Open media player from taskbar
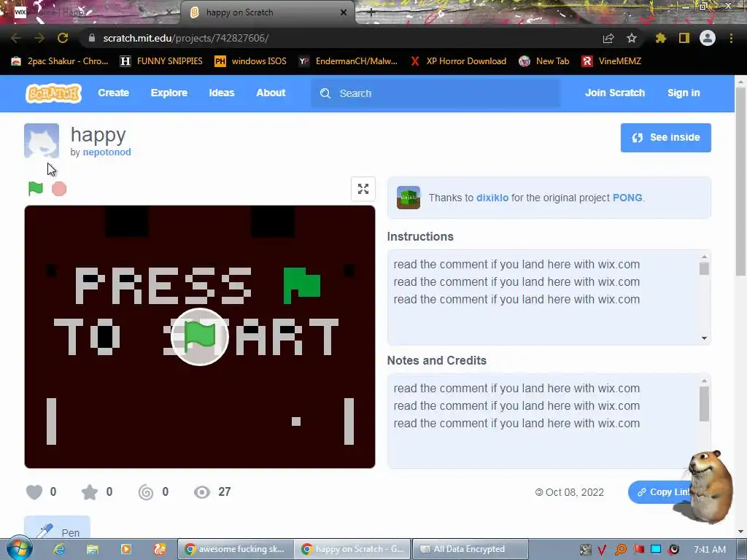This screenshot has width=747, height=560. coord(125,549)
